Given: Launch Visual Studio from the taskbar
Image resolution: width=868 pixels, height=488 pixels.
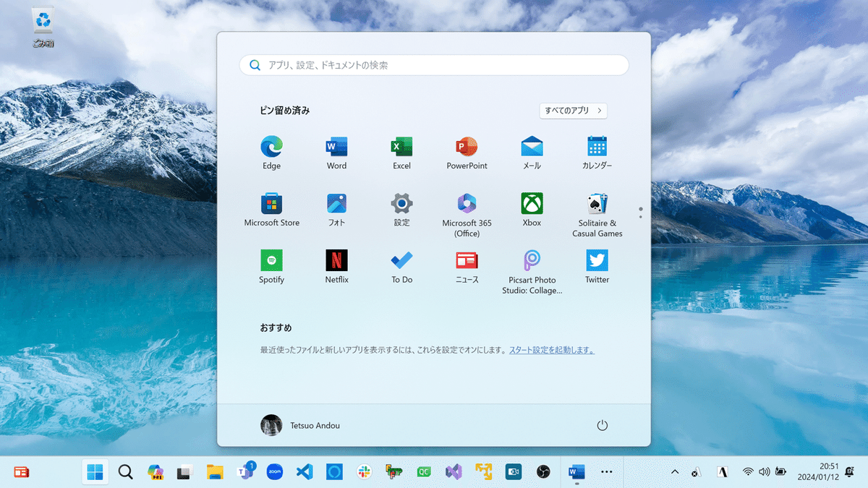Looking at the screenshot, I should click(x=454, y=472).
